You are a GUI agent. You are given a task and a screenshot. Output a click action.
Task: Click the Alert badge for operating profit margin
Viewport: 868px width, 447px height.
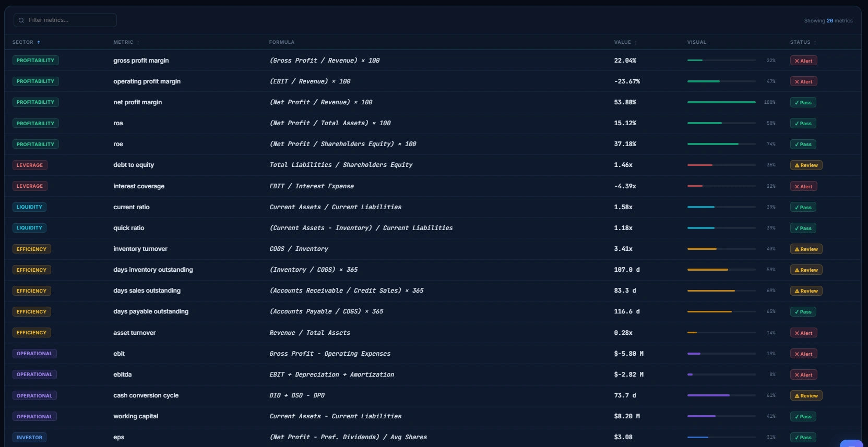click(x=803, y=81)
